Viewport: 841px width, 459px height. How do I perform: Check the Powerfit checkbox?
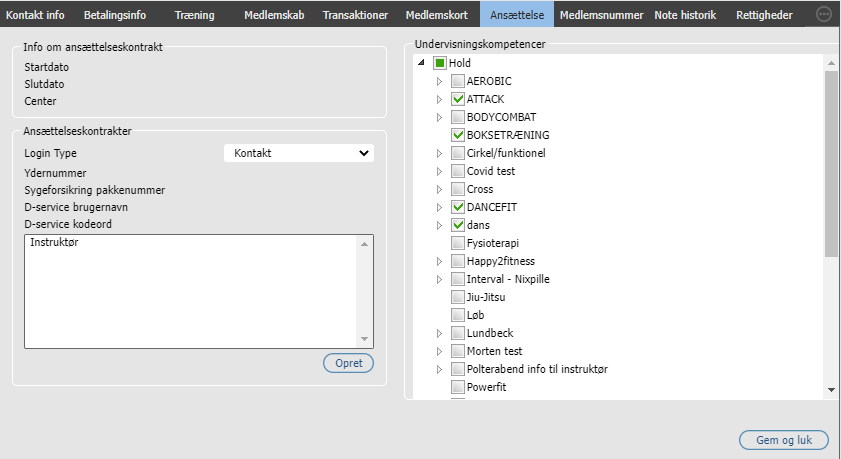458,387
